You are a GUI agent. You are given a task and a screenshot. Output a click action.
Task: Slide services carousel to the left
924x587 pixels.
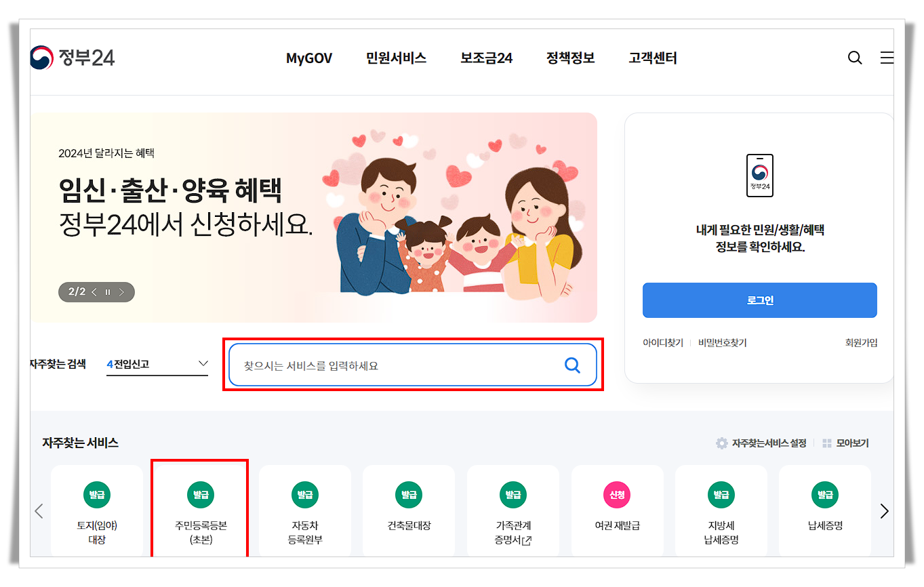click(39, 511)
